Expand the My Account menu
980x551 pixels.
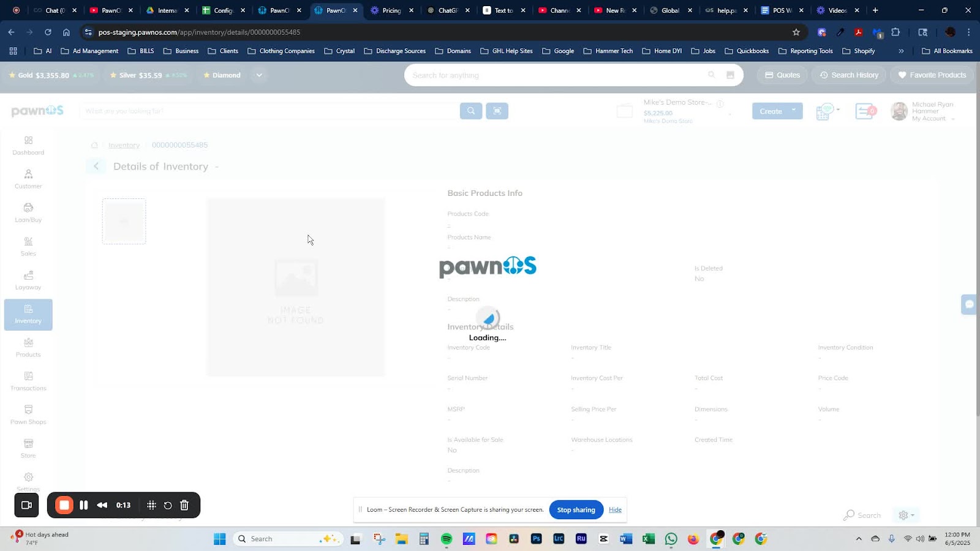click(x=933, y=118)
